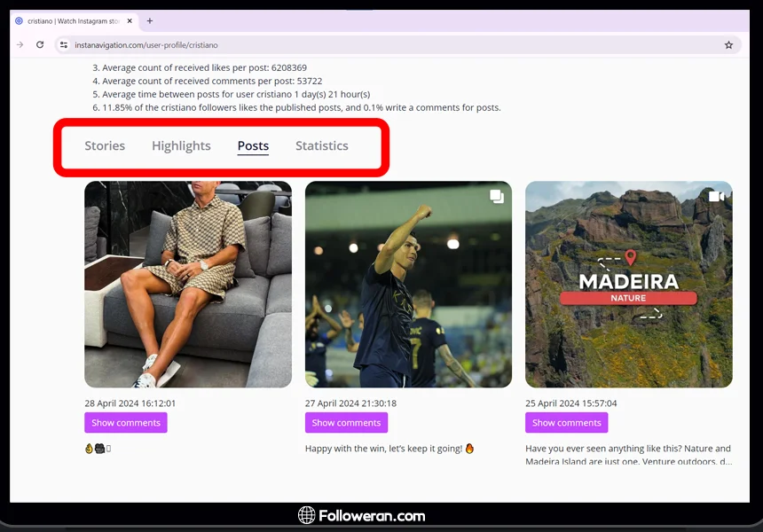This screenshot has height=532, width=763.
Task: Open a new browser tab with plus icon
Action: click(x=149, y=20)
